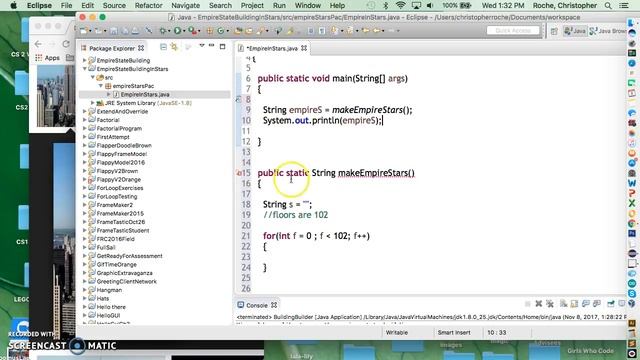Maximize the Package Explorer view
This screenshot has width=640, height=360.
pyautogui.click(x=222, y=47)
